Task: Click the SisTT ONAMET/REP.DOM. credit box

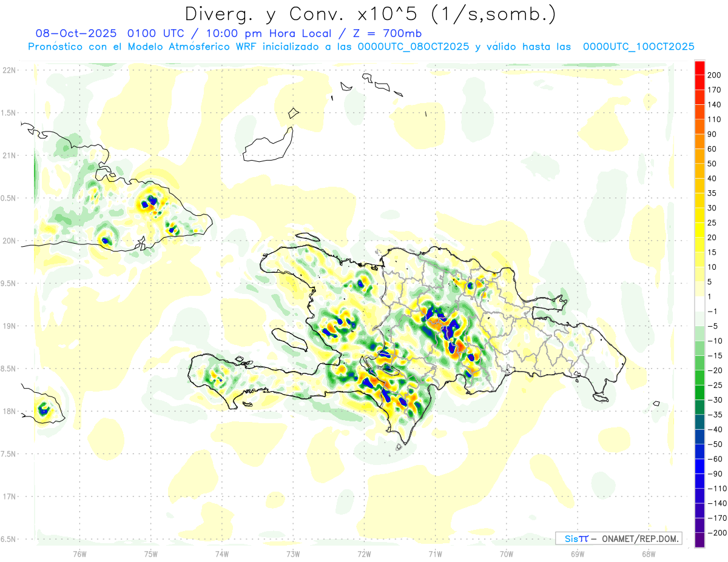Action: click(x=618, y=538)
